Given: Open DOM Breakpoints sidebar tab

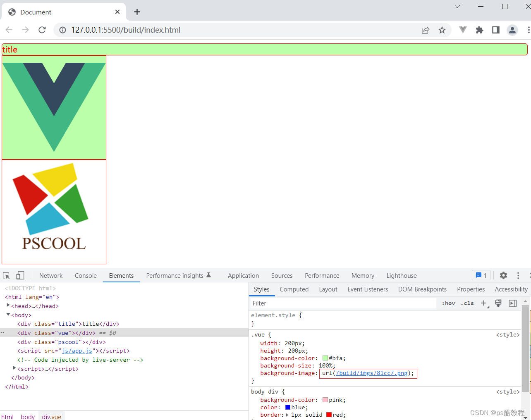Looking at the screenshot, I should (422, 289).
